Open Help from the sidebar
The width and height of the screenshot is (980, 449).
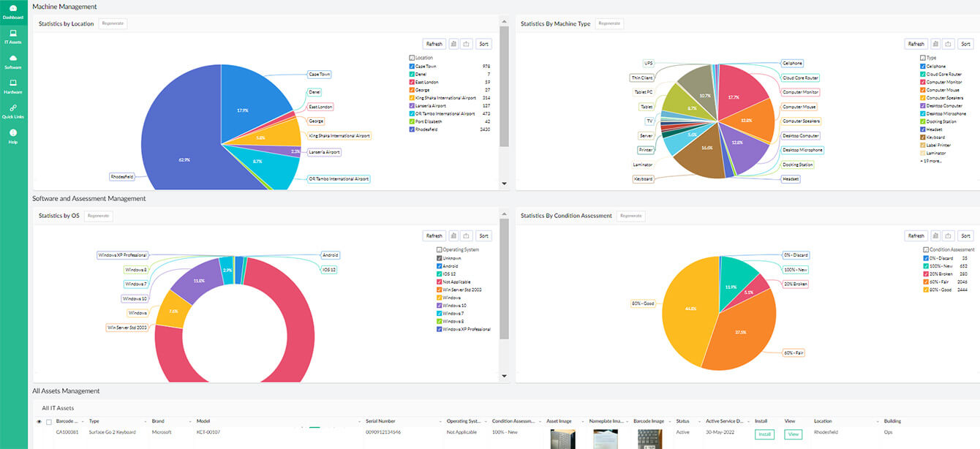click(13, 137)
